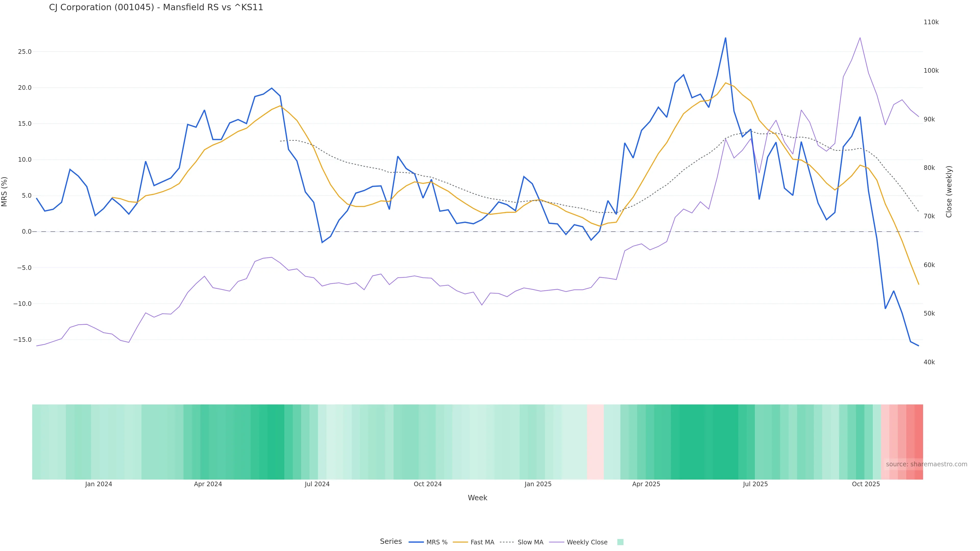Click the blue MRS % legend line icon

coord(416,542)
